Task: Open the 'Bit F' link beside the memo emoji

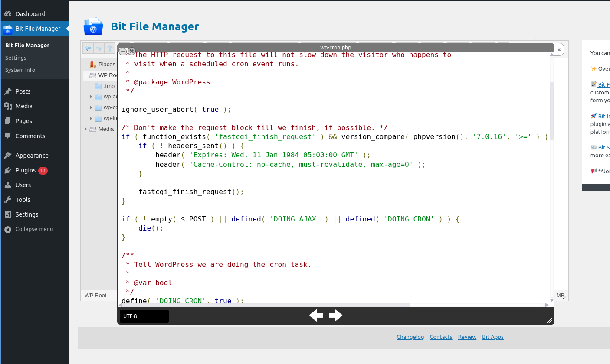Action: [604, 84]
